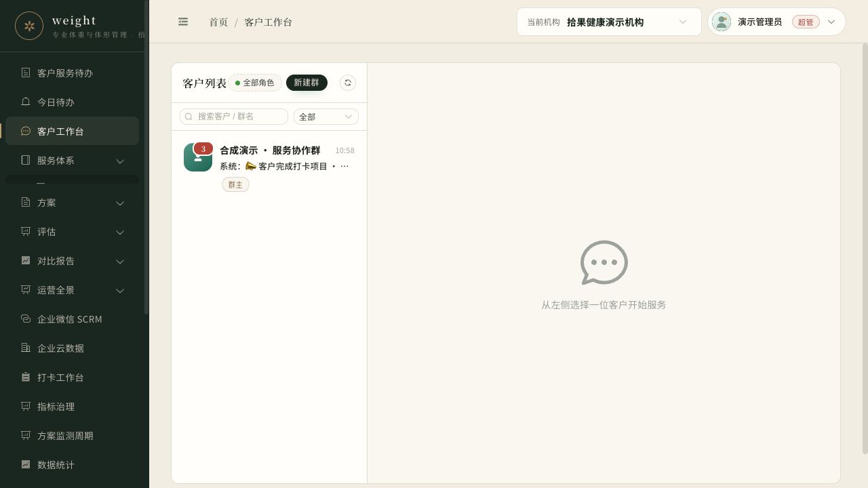The height and width of the screenshot is (488, 868).
Task: Click the 服务体系 sidebar icon
Action: [x=26, y=160]
